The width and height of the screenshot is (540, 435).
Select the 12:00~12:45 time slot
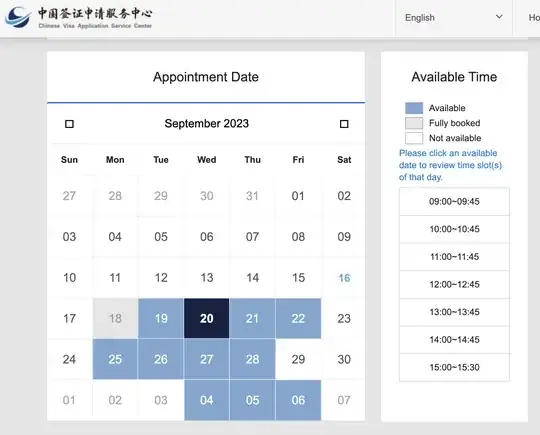click(454, 284)
